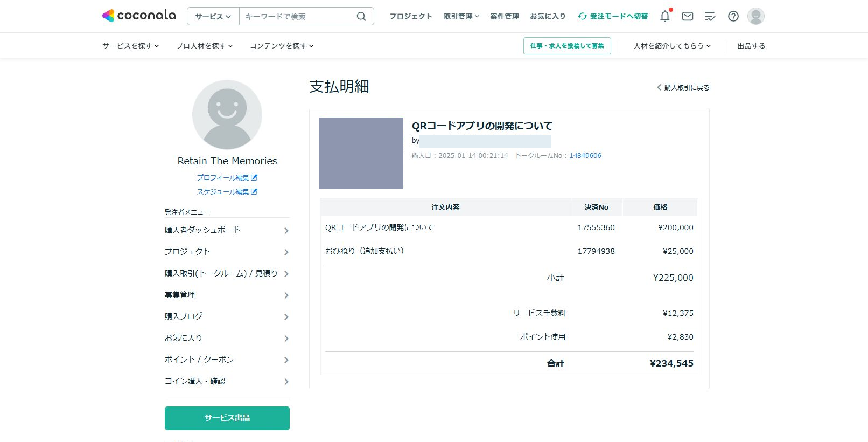This screenshot has height=442, width=868.
Task: Expand the コンテンツを探す menu
Action: click(x=282, y=46)
